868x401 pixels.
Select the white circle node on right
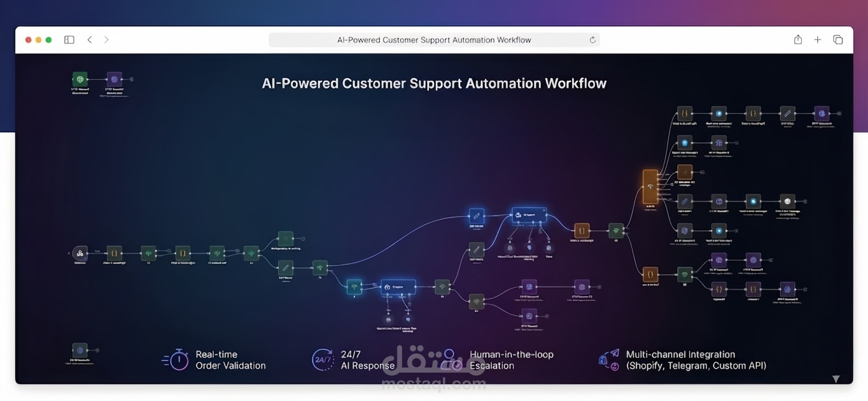point(787,201)
